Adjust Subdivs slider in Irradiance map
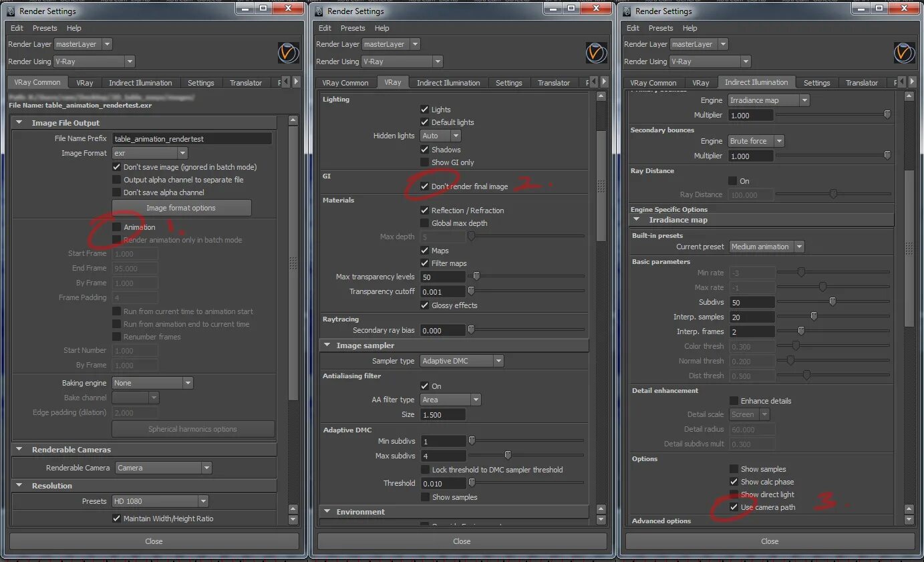924x562 pixels. [x=832, y=301]
